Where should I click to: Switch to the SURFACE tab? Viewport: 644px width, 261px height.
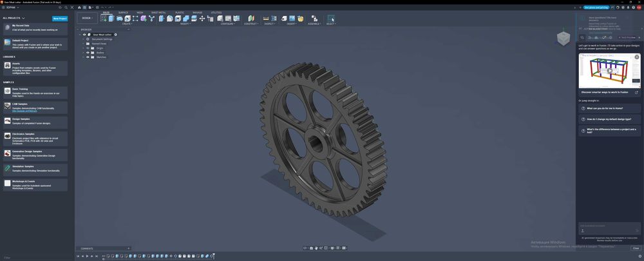123,12
